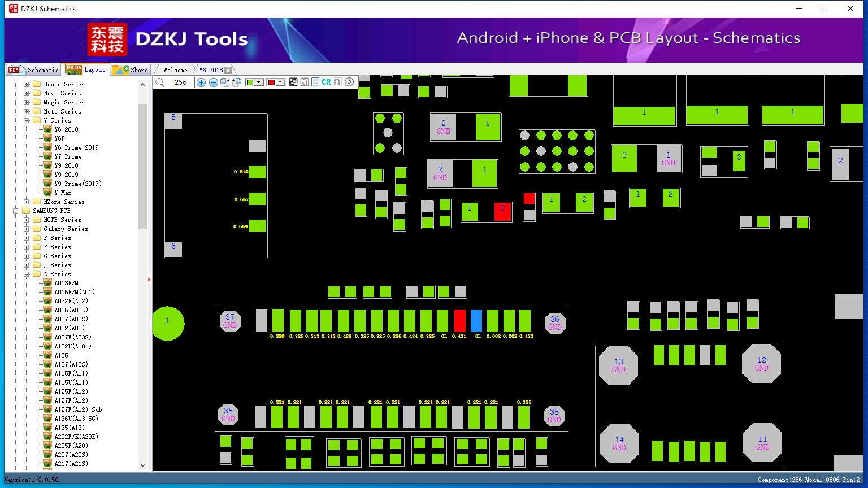
Task: Click the zoom value field showing 256
Action: (181, 82)
